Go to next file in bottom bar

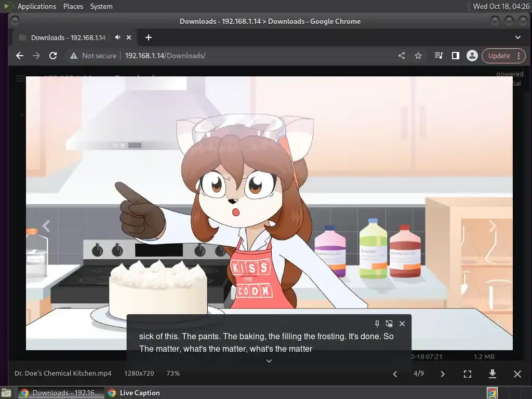(443, 374)
